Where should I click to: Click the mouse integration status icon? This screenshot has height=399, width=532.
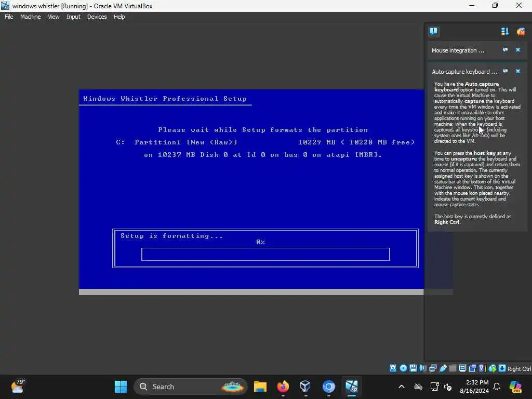click(493, 368)
